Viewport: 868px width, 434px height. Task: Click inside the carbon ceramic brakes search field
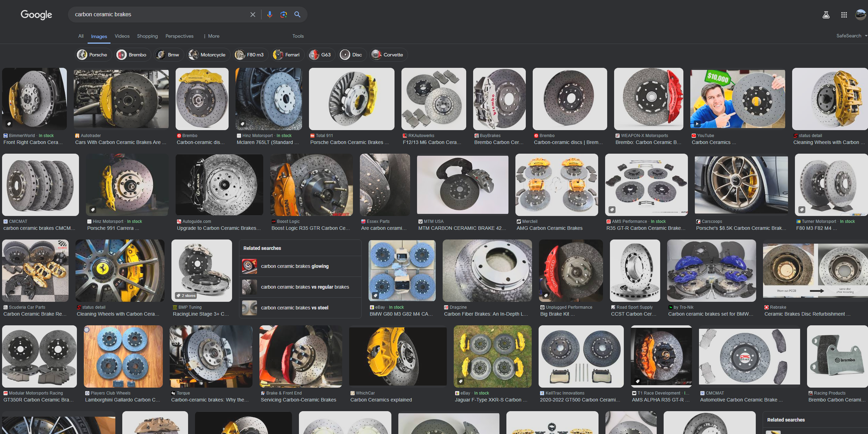pos(156,15)
